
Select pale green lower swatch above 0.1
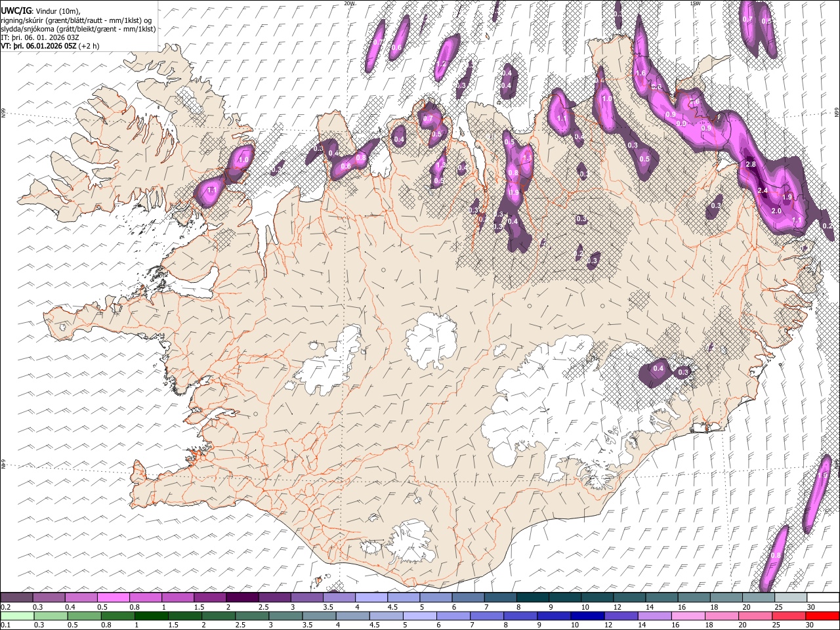16,616
